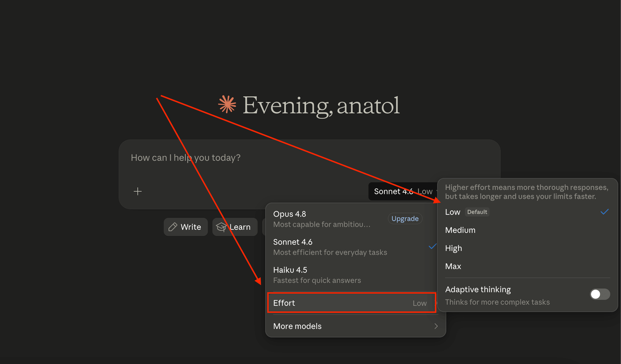This screenshot has width=621, height=364.
Task: Click the Higher effort description text
Action: pyautogui.click(x=527, y=192)
